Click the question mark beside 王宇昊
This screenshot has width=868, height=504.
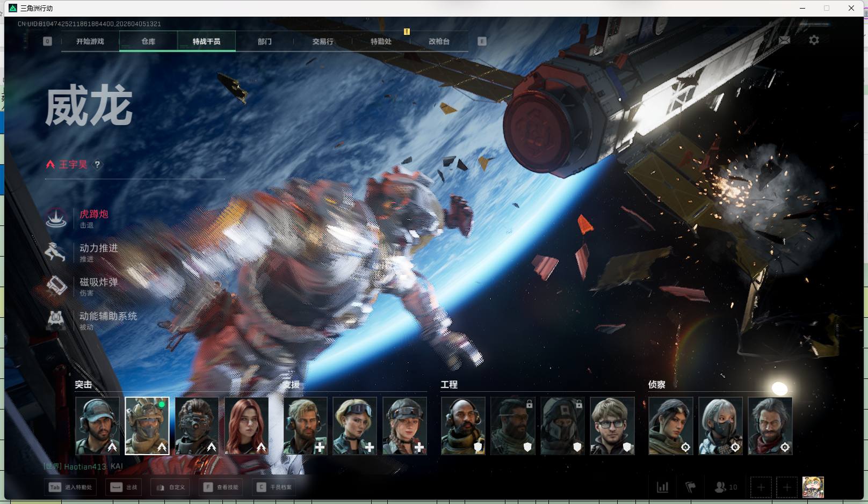point(97,165)
